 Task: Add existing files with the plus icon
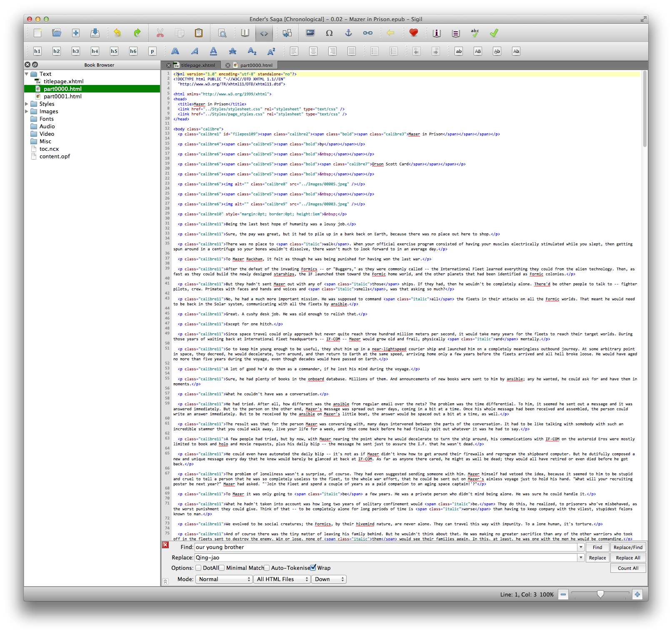[76, 33]
